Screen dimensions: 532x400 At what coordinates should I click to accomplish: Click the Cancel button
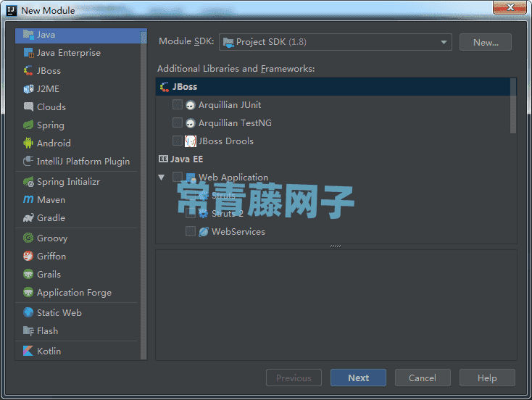click(x=423, y=378)
